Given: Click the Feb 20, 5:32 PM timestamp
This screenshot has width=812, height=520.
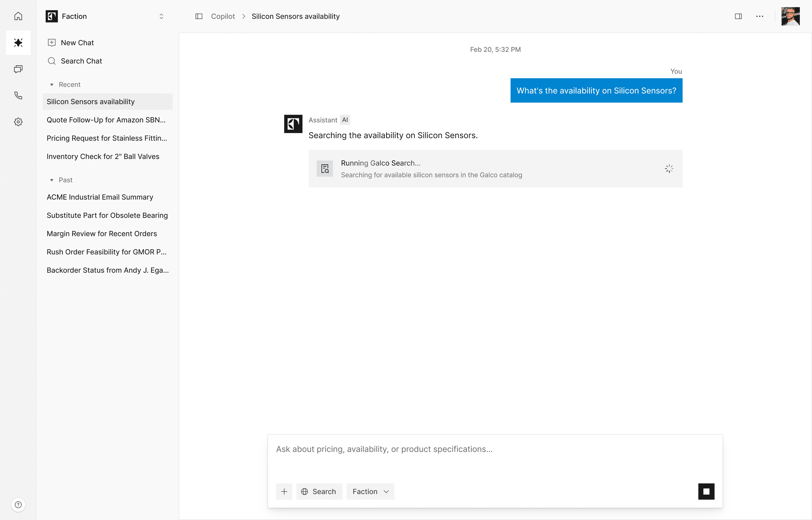Looking at the screenshot, I should (495, 50).
